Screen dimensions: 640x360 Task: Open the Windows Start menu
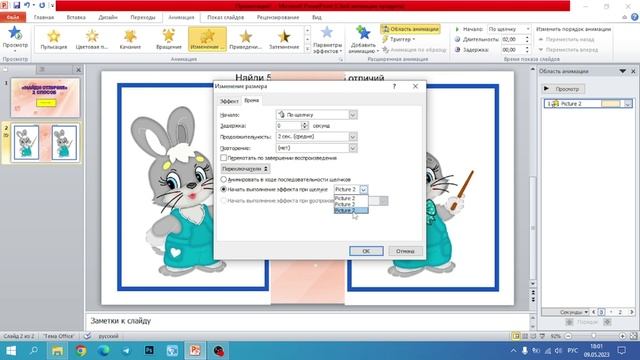pos(11,350)
